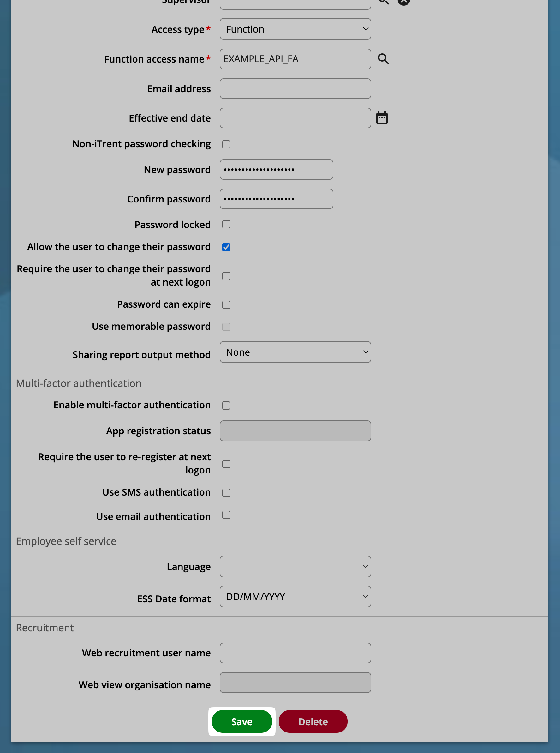
Task: Click into the Email address field
Action: pos(295,88)
